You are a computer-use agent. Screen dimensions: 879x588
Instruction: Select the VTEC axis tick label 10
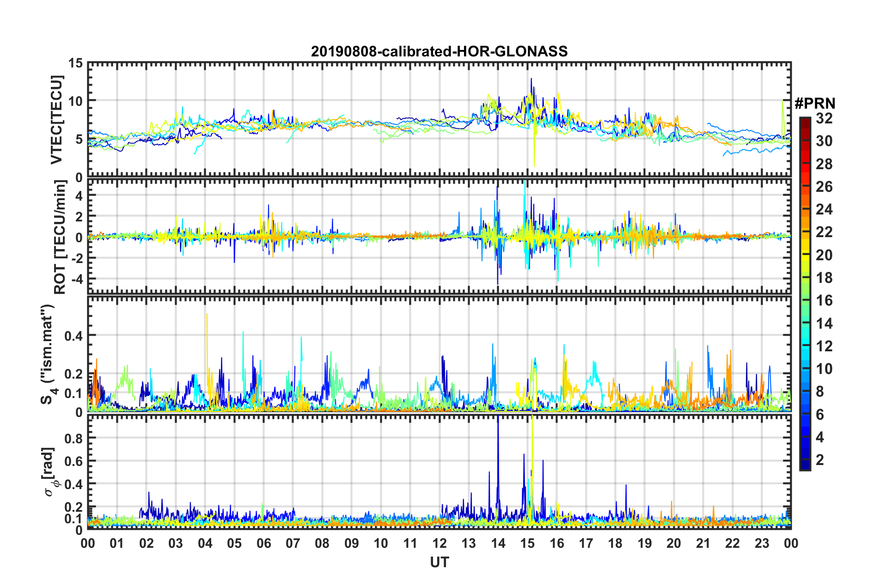(75, 101)
